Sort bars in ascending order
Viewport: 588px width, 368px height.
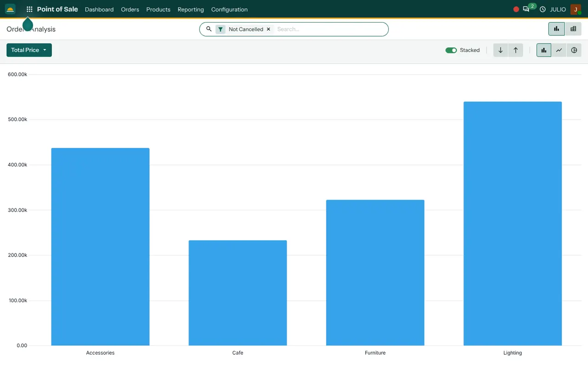coord(515,50)
